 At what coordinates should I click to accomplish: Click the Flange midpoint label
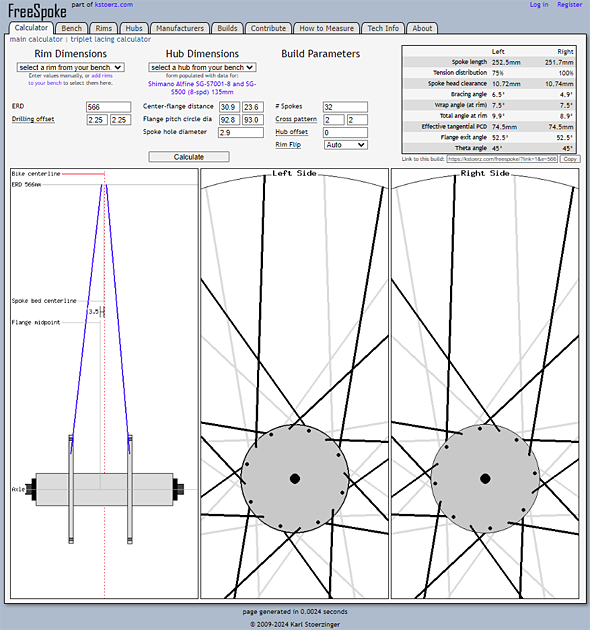coord(36,323)
